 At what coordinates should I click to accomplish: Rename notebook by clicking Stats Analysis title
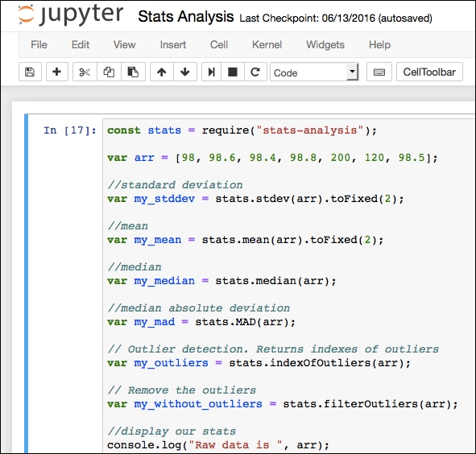tap(186, 16)
